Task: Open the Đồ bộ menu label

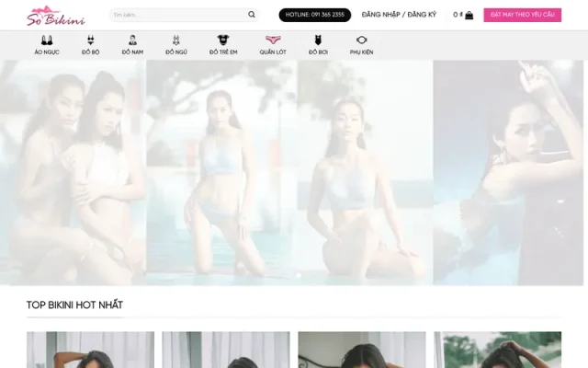Action: (90, 52)
